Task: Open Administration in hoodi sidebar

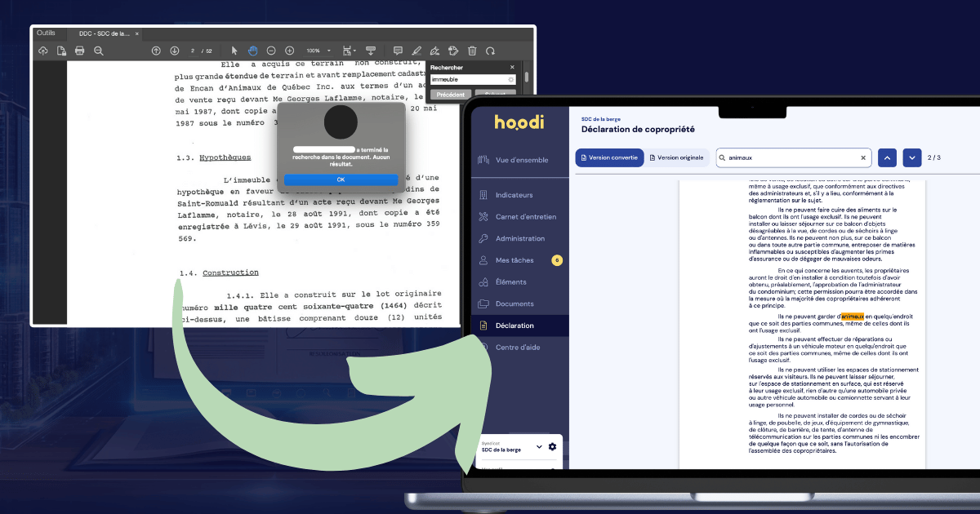Action: [520, 239]
